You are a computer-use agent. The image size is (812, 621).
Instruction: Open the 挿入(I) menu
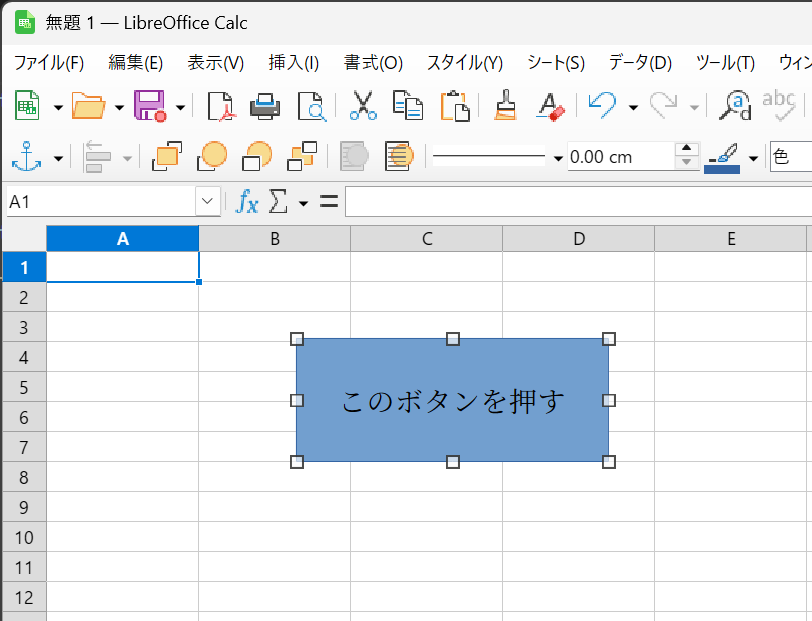point(293,63)
